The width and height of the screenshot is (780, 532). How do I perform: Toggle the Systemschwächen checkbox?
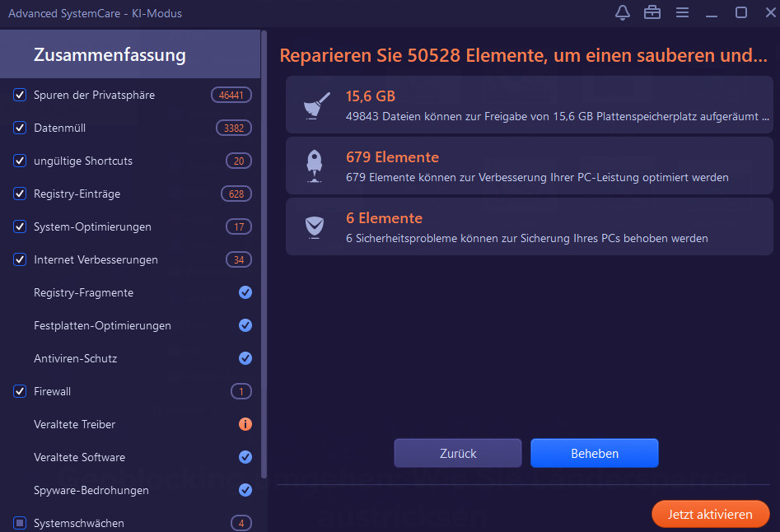point(20,523)
